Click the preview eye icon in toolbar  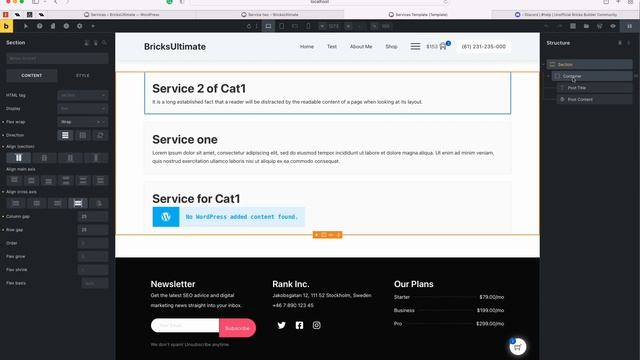pos(613,26)
